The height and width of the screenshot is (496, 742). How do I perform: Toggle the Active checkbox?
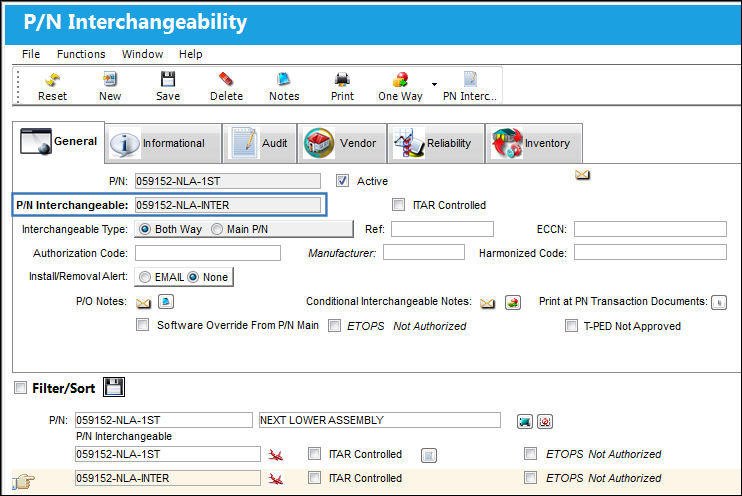(x=343, y=181)
